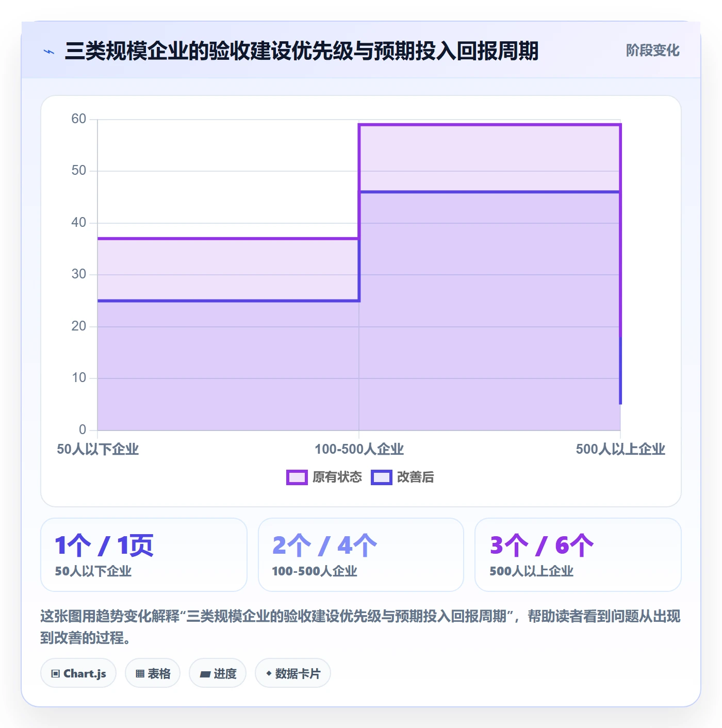722x728 pixels.
Task: Select the 数据卡片 tag chip
Action: coord(293,673)
